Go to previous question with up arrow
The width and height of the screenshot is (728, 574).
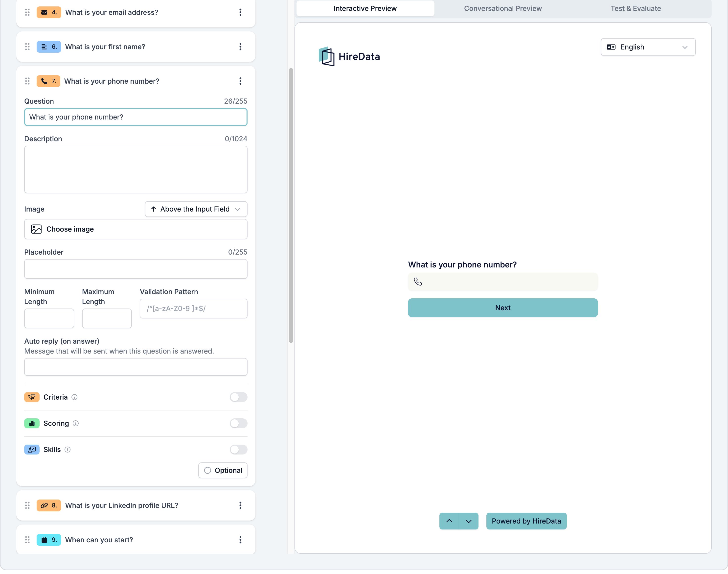(x=449, y=521)
